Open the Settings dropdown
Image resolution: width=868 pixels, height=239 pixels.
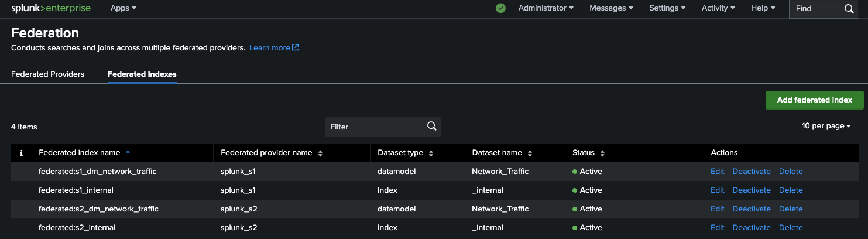pos(667,8)
